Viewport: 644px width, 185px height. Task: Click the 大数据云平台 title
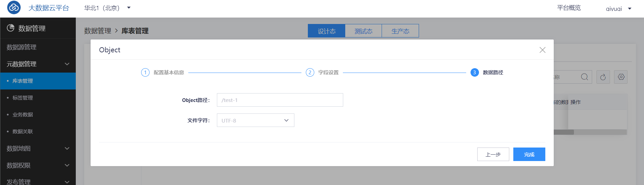coord(49,8)
